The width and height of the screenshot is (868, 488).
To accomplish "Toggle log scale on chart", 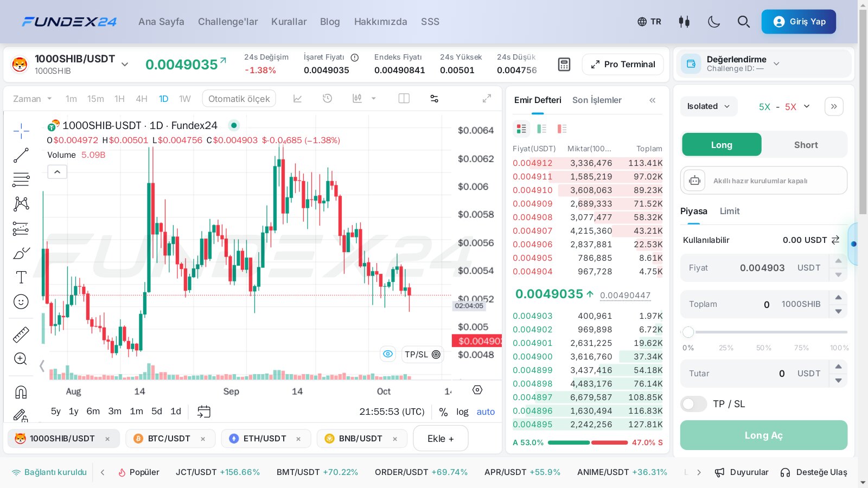I will [x=462, y=412].
